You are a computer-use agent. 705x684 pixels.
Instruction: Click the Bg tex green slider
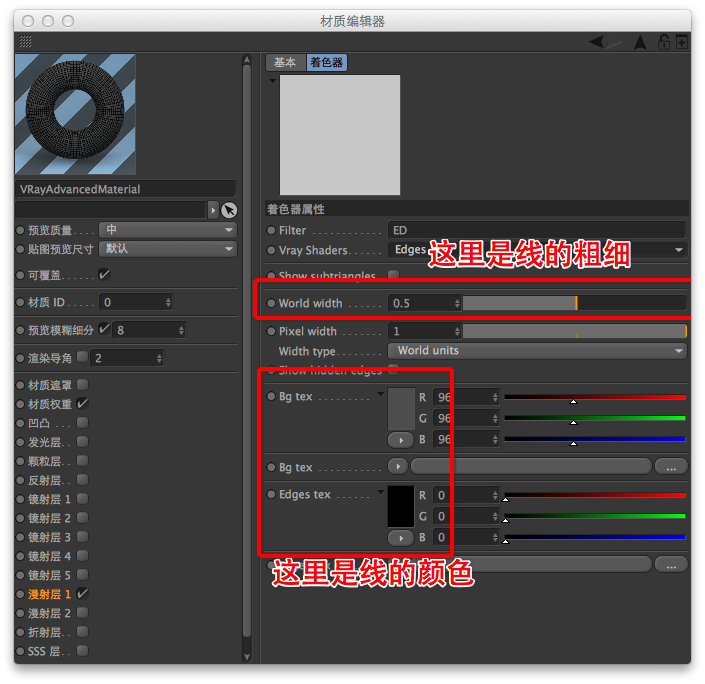click(x=595, y=419)
